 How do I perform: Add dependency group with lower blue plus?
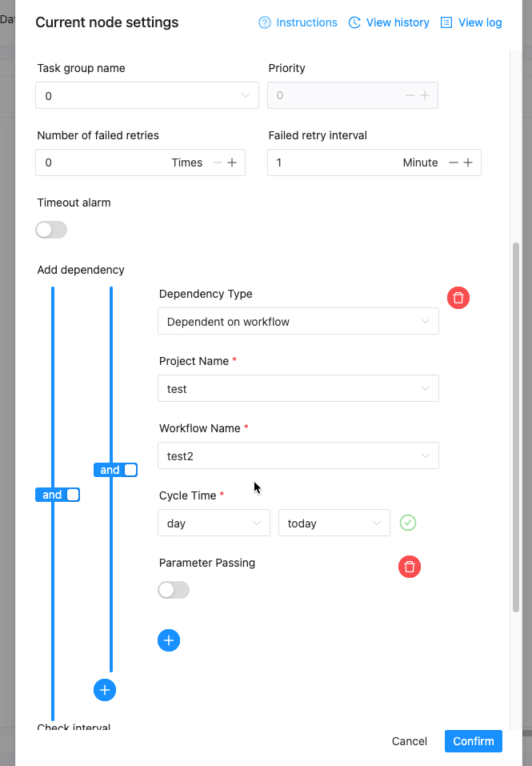pos(105,689)
